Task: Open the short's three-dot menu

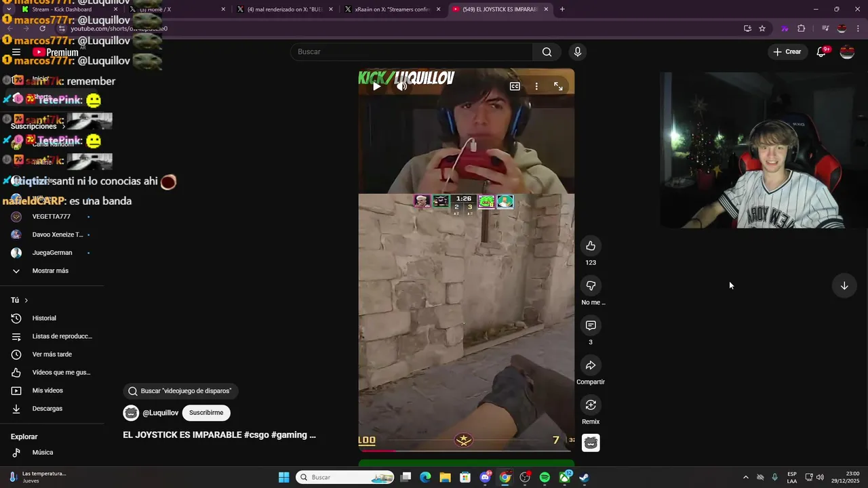Action: pyautogui.click(x=536, y=86)
